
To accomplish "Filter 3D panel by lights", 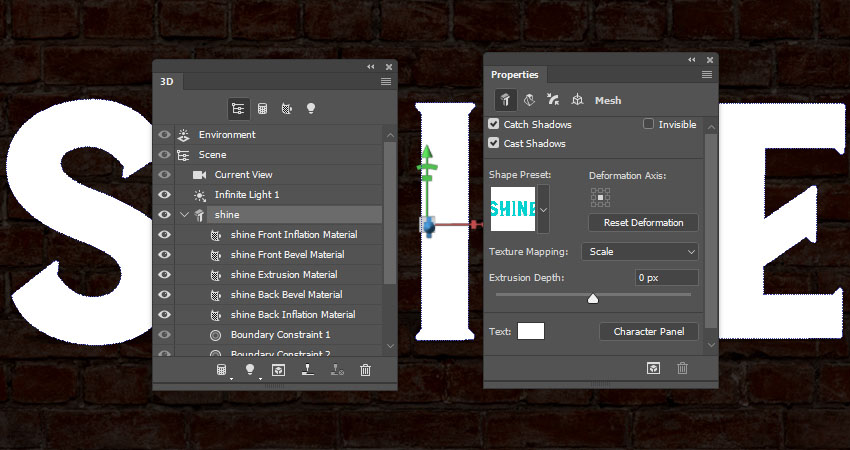I will point(311,108).
